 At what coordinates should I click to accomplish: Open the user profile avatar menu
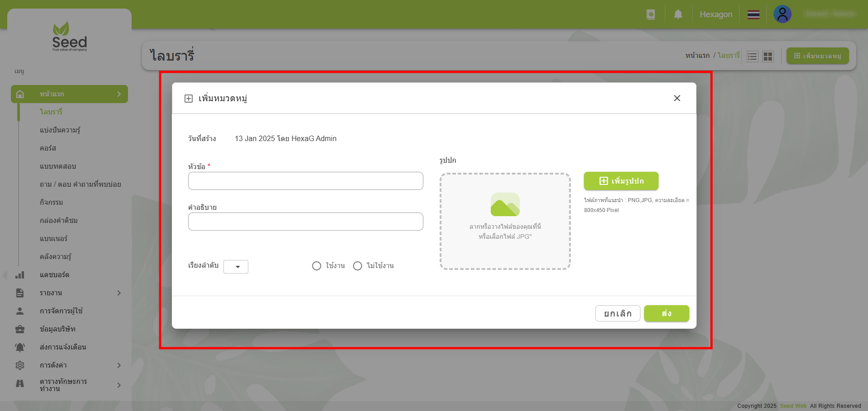(x=783, y=14)
